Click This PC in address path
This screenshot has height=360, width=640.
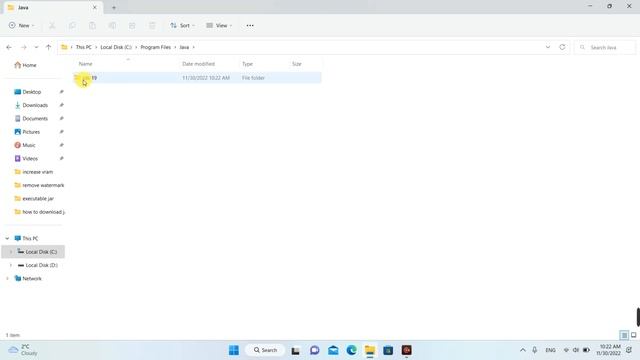[84, 47]
